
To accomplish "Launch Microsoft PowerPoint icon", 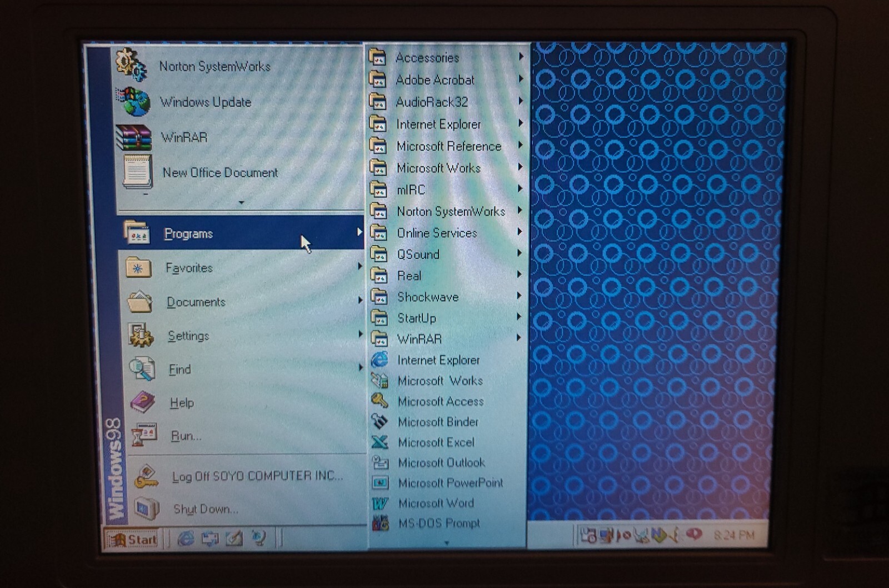I will (380, 482).
